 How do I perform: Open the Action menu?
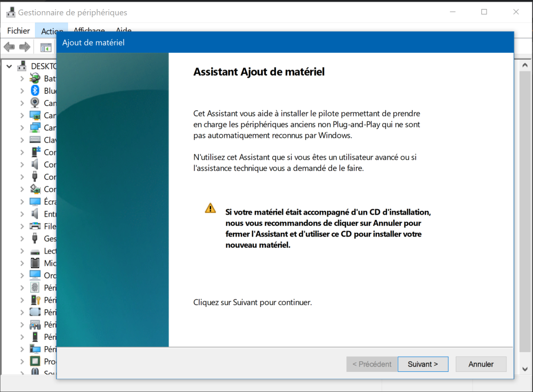point(51,31)
